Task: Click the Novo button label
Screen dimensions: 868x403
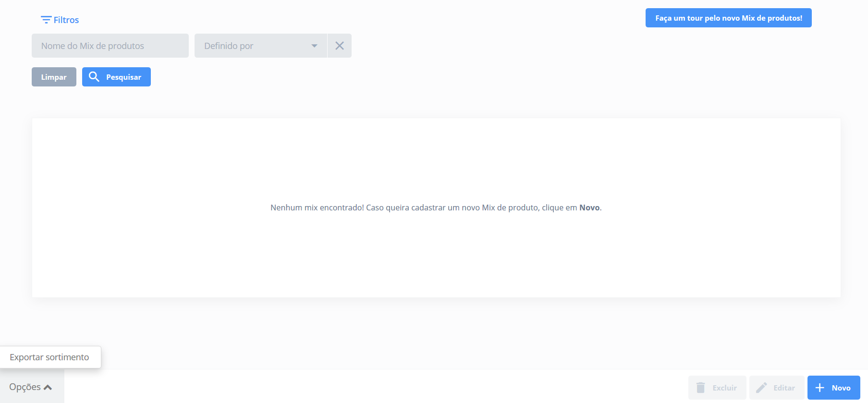Action: tap(841, 388)
